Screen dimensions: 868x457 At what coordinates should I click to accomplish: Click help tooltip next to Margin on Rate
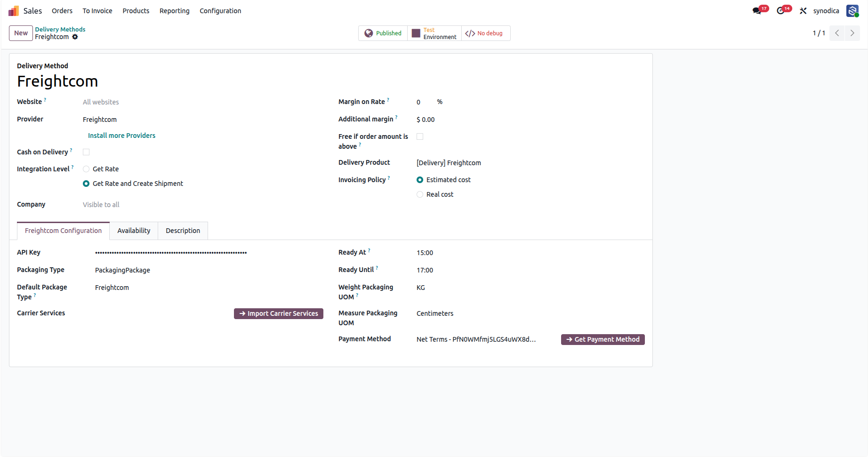point(388,100)
